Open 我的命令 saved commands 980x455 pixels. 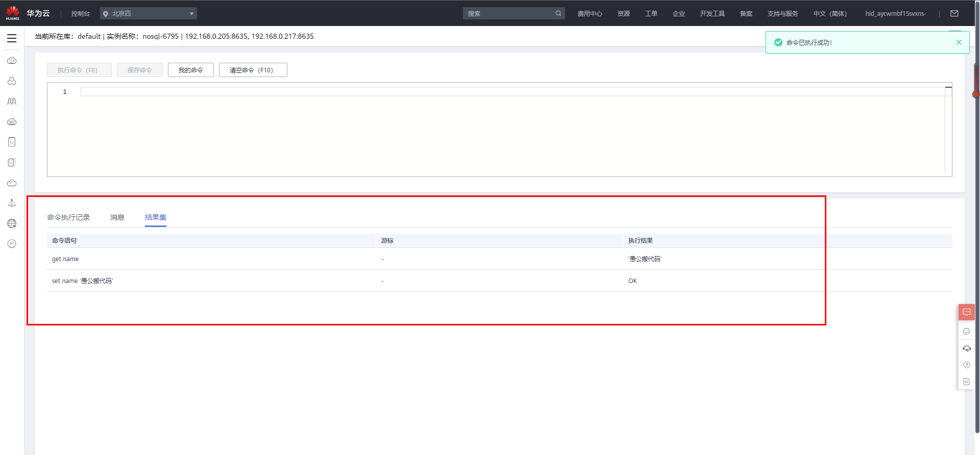click(191, 70)
